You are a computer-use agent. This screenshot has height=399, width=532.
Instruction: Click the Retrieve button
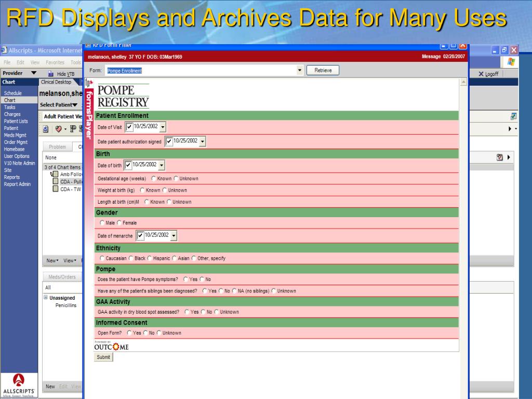[323, 70]
